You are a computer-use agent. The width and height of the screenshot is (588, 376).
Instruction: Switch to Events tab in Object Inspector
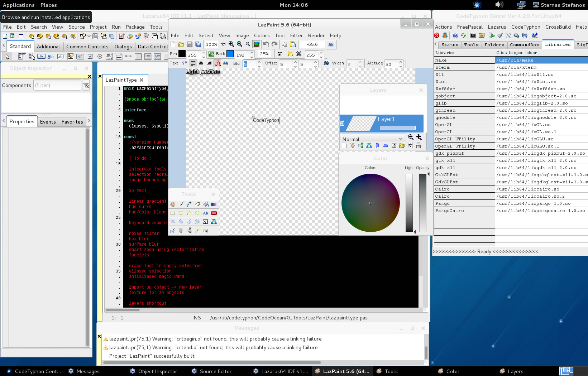click(48, 122)
